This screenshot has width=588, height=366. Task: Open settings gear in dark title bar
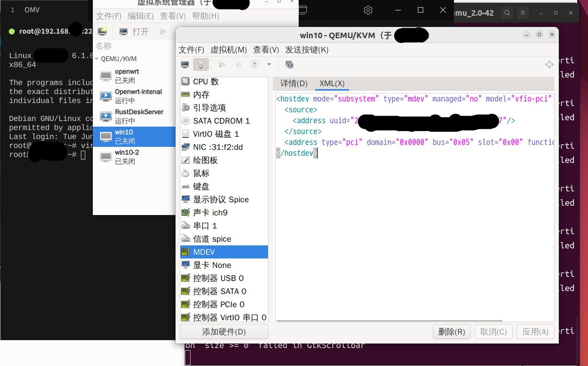point(368,10)
